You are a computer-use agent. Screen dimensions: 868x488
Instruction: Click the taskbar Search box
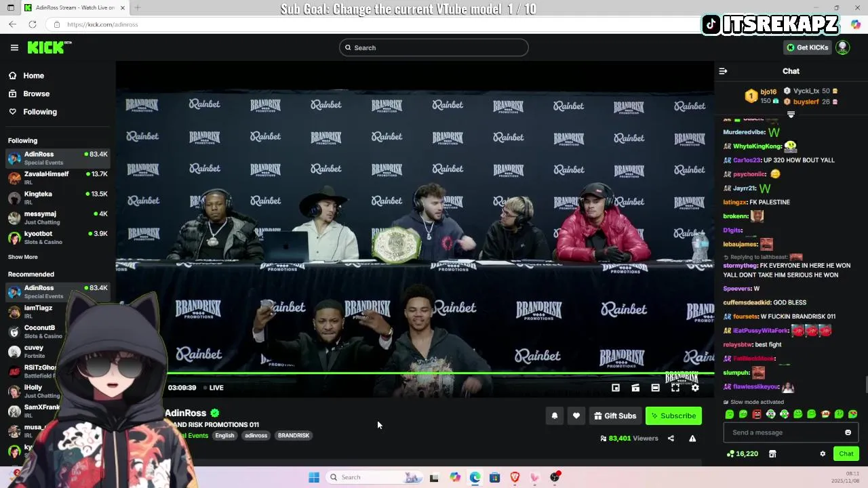pos(373,477)
